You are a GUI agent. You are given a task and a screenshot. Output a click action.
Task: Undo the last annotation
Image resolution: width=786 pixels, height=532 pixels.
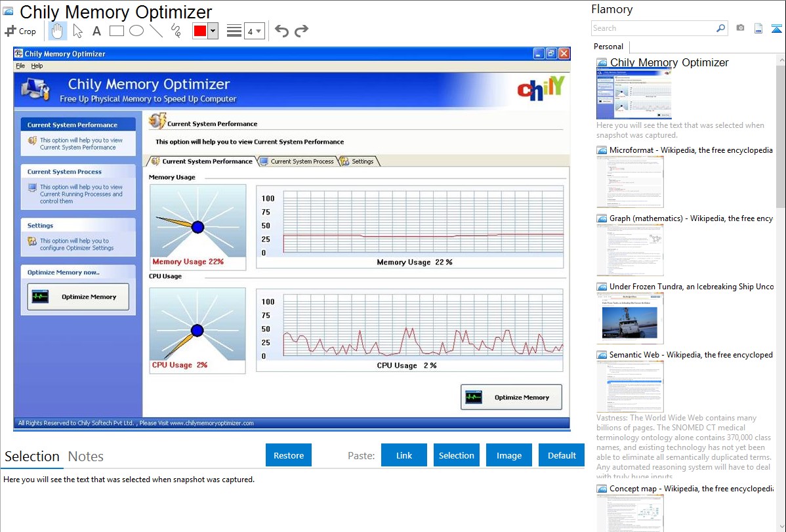(x=281, y=31)
